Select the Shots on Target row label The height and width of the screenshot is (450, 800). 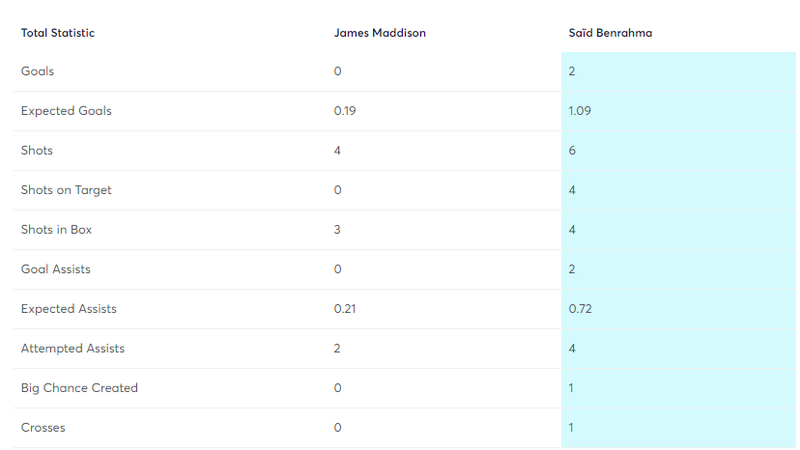tap(66, 190)
